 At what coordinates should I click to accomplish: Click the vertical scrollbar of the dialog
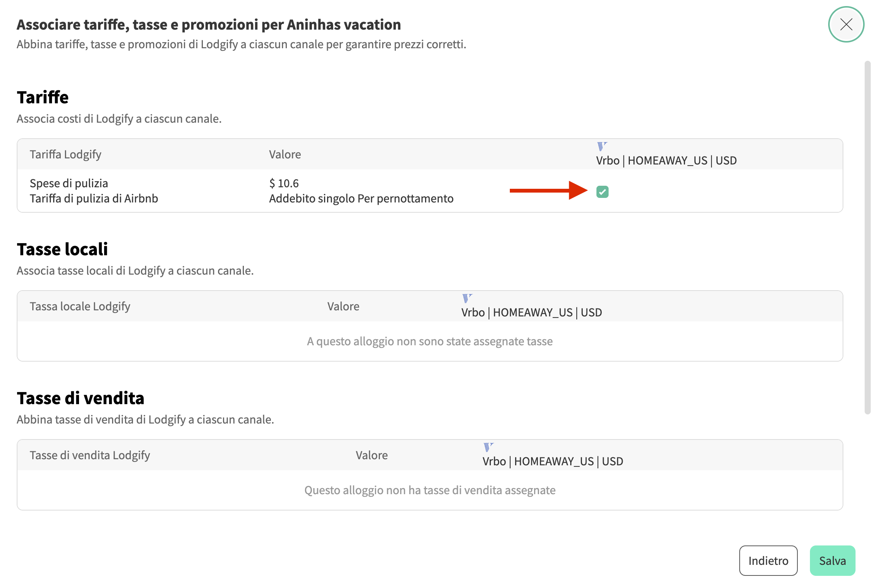867,237
